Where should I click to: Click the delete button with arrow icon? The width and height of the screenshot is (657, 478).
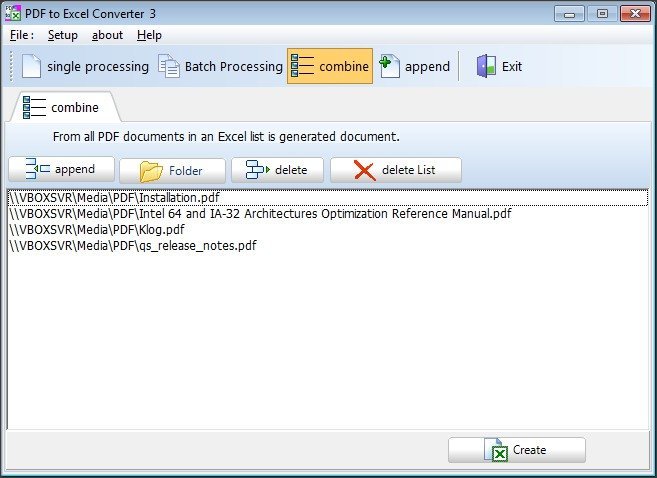point(277,170)
